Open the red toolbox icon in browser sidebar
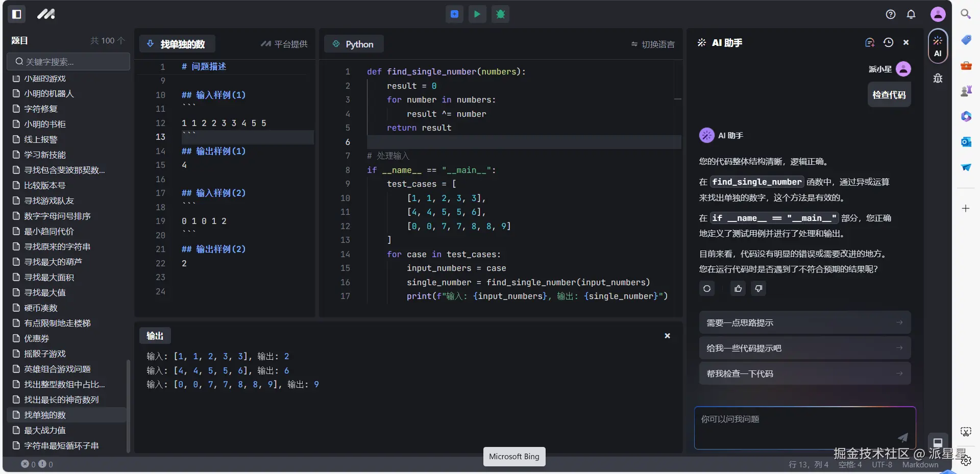Screen dimensions: 980x474 [966, 65]
